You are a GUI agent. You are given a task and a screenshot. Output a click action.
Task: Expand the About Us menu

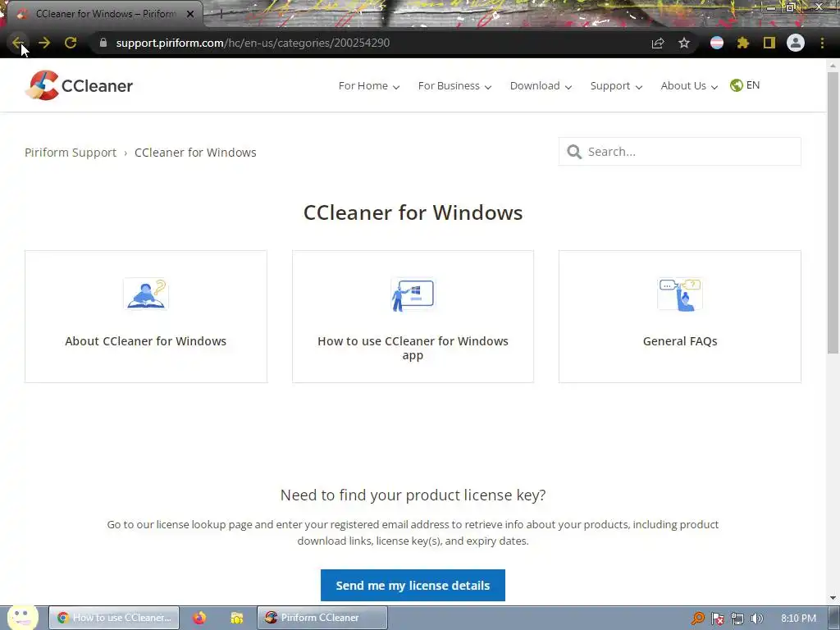[689, 85]
